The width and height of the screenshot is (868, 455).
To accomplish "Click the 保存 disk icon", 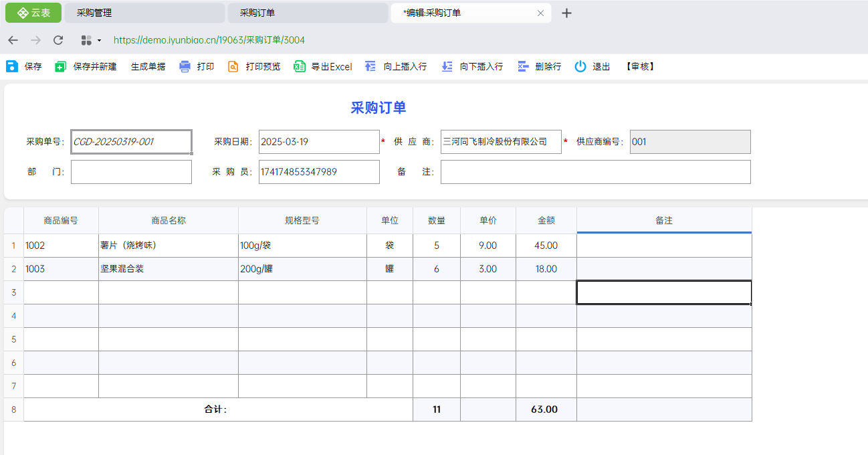I will tap(12, 66).
